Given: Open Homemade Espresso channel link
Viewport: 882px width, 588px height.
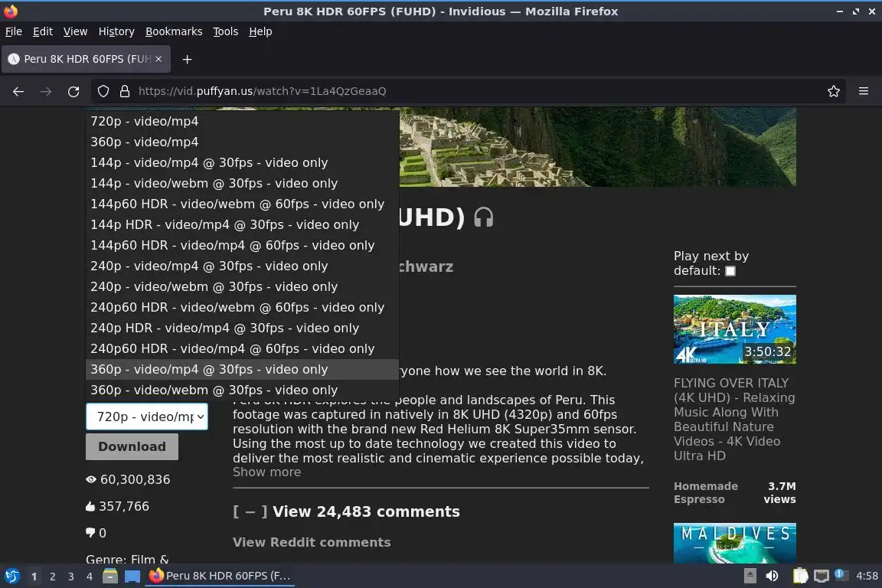Looking at the screenshot, I should [705, 492].
